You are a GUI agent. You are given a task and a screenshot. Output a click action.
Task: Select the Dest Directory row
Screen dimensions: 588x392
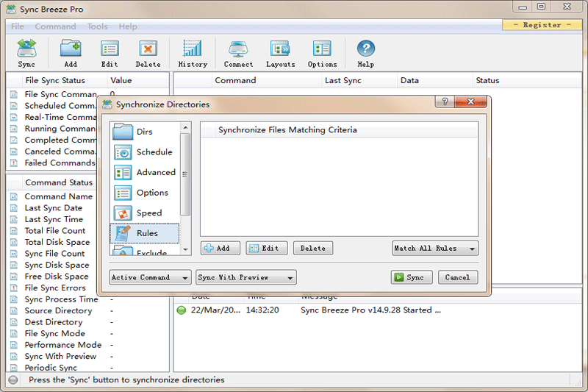tap(88, 322)
